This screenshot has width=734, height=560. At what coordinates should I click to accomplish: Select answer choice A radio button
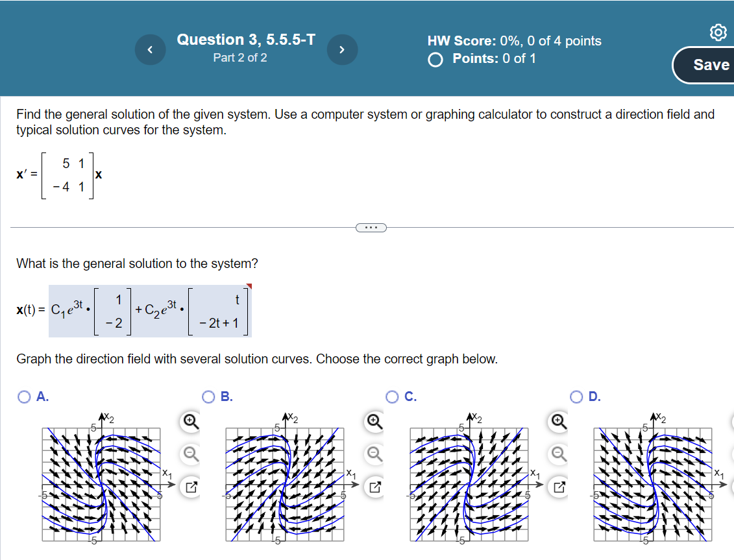(x=23, y=396)
